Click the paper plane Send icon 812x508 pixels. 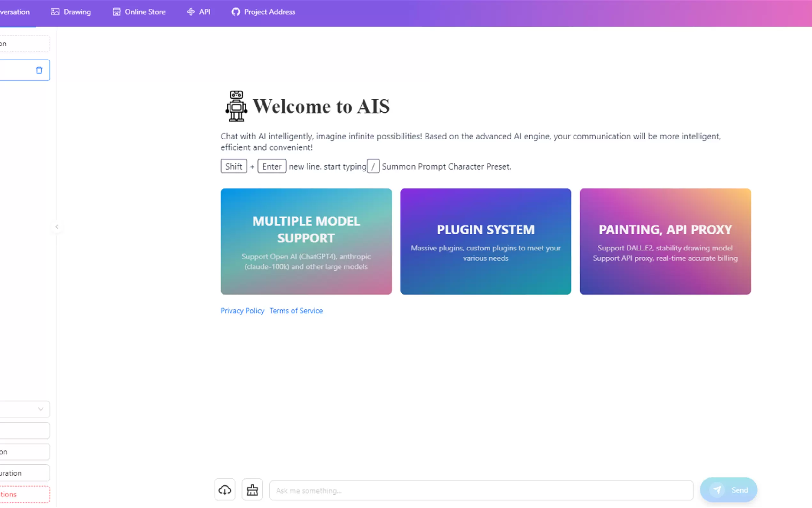click(717, 490)
